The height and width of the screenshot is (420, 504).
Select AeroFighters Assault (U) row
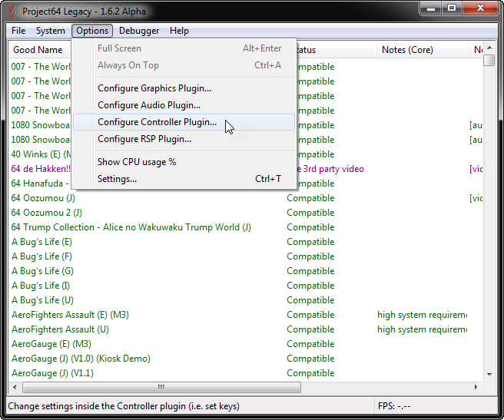(246, 329)
